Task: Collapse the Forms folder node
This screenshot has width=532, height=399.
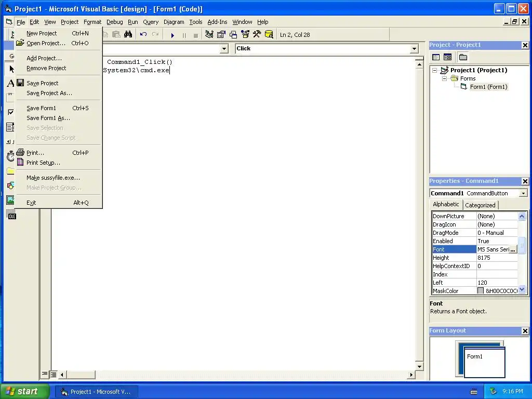Action: 445,78
